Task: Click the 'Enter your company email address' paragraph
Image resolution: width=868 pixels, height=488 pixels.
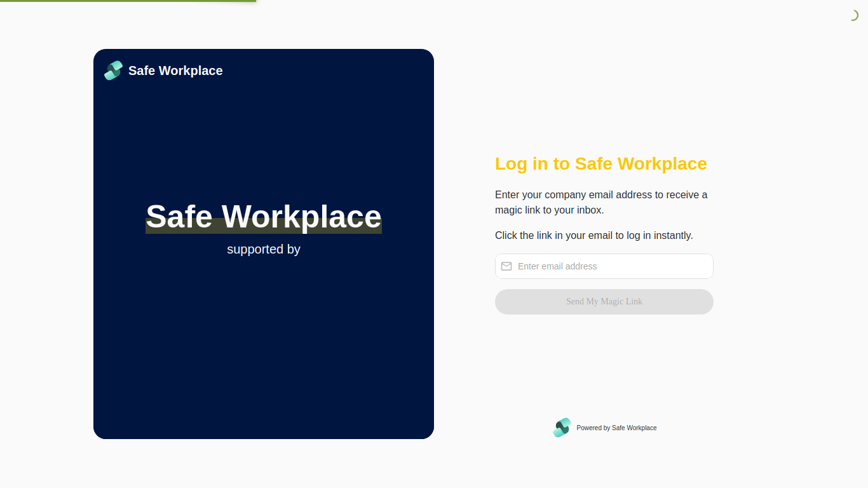Action: 601,202
